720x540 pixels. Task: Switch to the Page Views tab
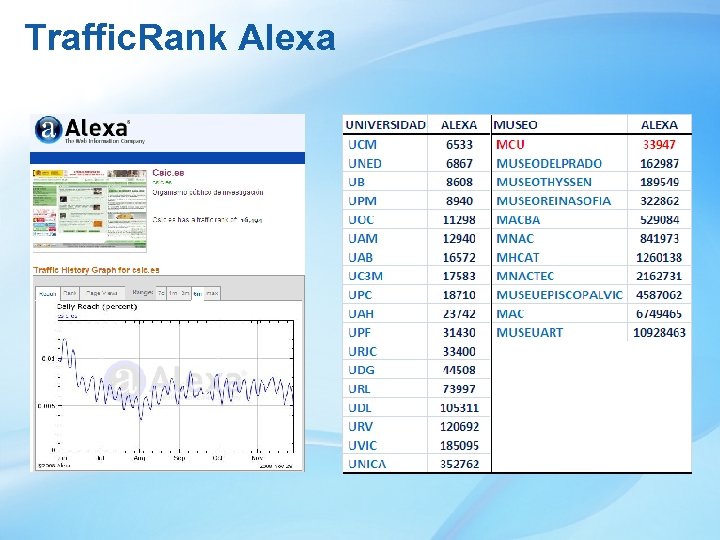click(x=102, y=293)
